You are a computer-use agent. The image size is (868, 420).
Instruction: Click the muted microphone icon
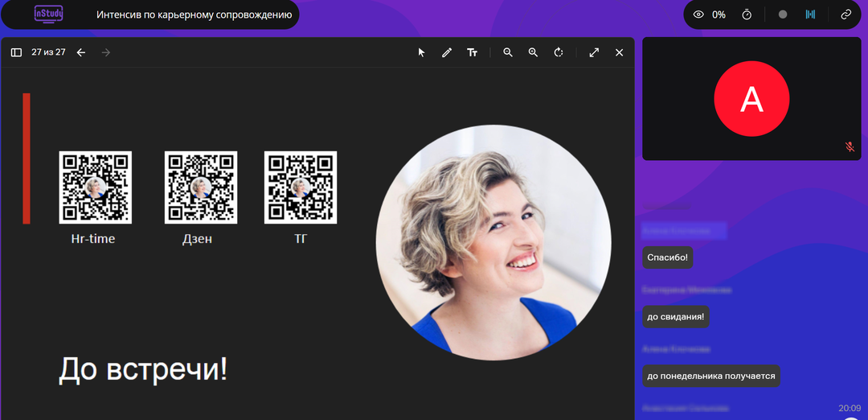850,146
